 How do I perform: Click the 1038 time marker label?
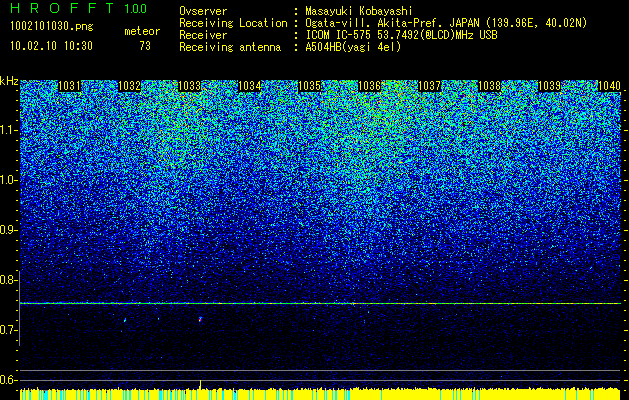point(489,86)
